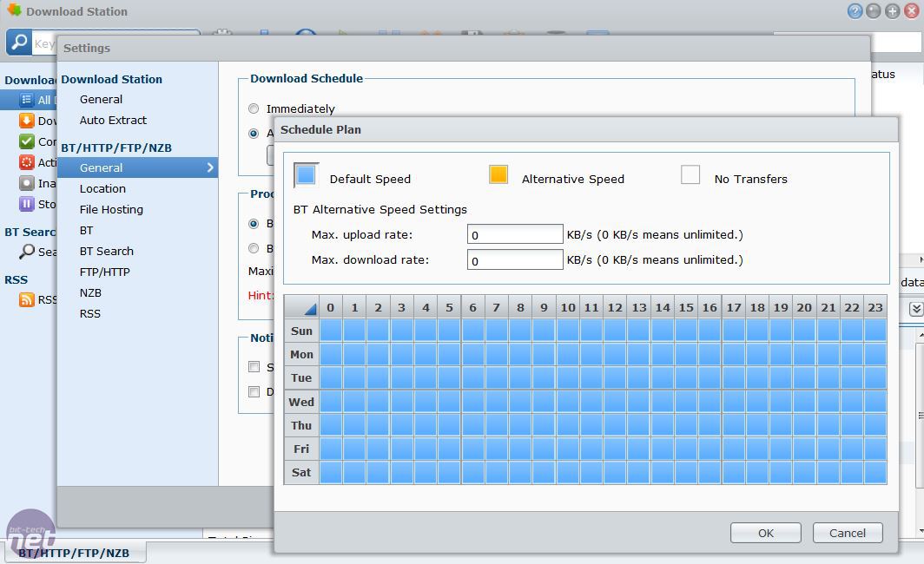Select the radio button below Immediately
Viewport: 924px width, 564px height.
pos(254,134)
